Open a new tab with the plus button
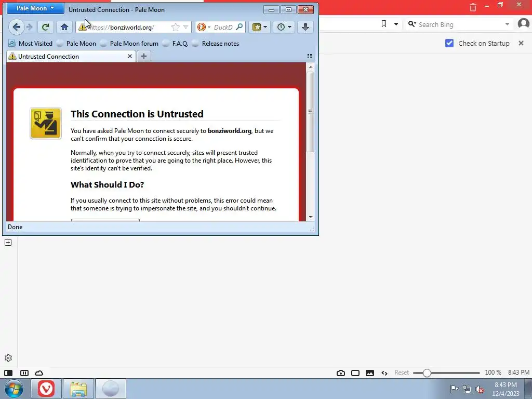Viewport: 532px width, 399px height. click(x=144, y=56)
